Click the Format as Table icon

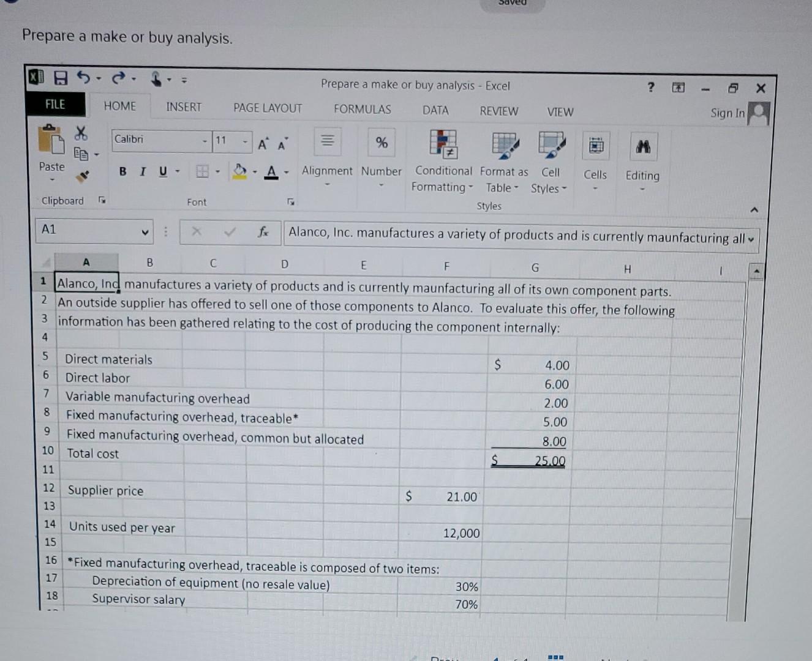503,147
